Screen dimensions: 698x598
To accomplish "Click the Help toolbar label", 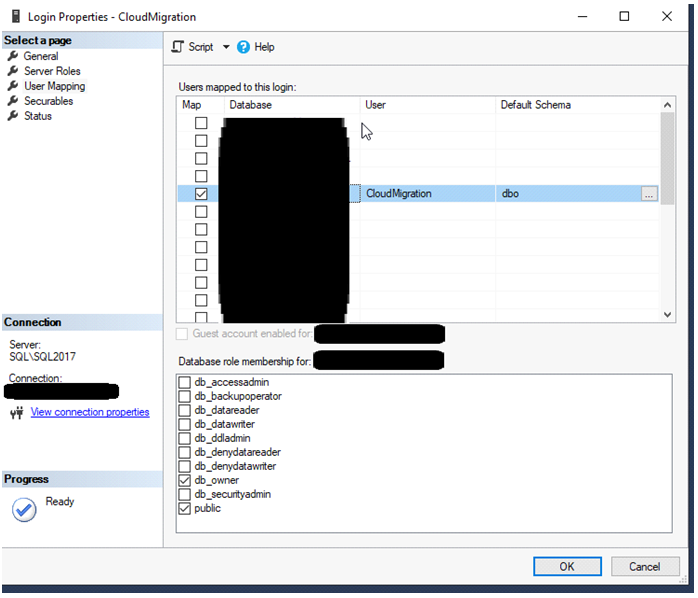I will pyautogui.click(x=264, y=47).
